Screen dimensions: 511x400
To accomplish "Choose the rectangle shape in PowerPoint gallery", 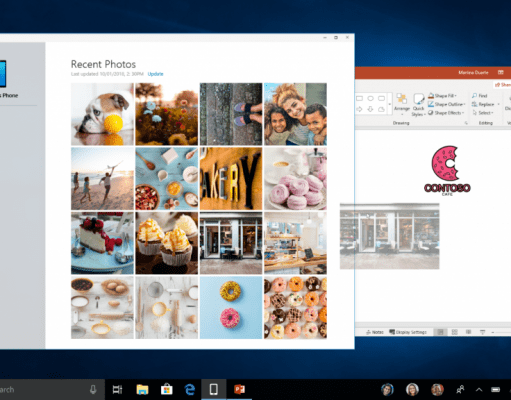I will 359,98.
